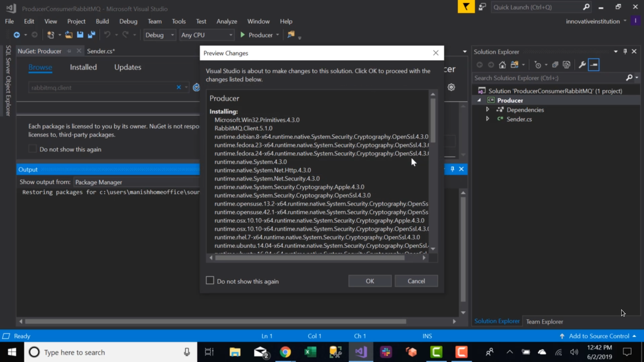This screenshot has height=362, width=644.
Task: Click Collapse All icon in Solution Explorer
Action: click(x=555, y=65)
